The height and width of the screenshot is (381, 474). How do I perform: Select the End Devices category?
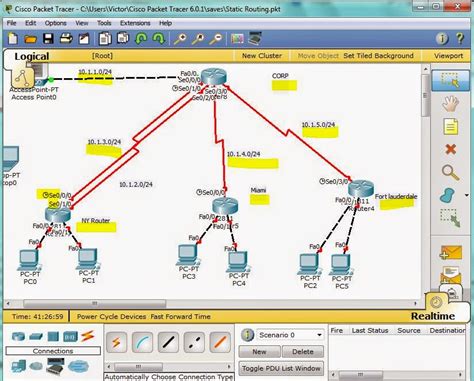[x=18, y=366]
